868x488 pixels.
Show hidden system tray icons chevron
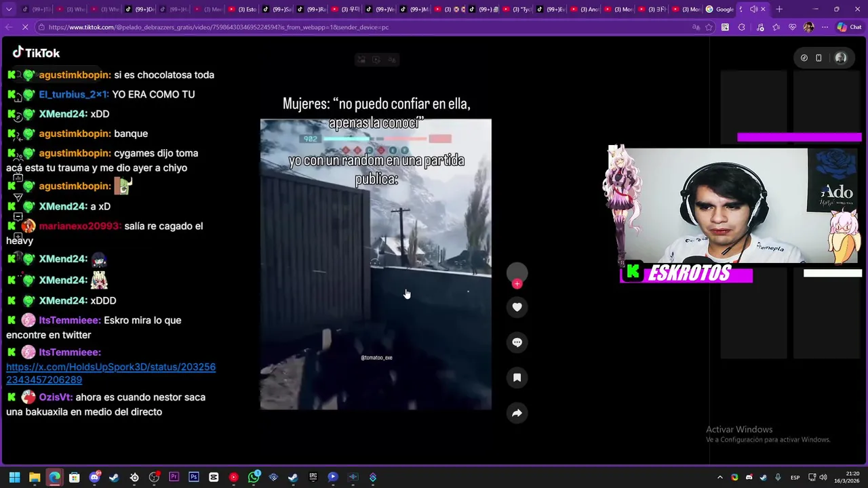[720, 477]
